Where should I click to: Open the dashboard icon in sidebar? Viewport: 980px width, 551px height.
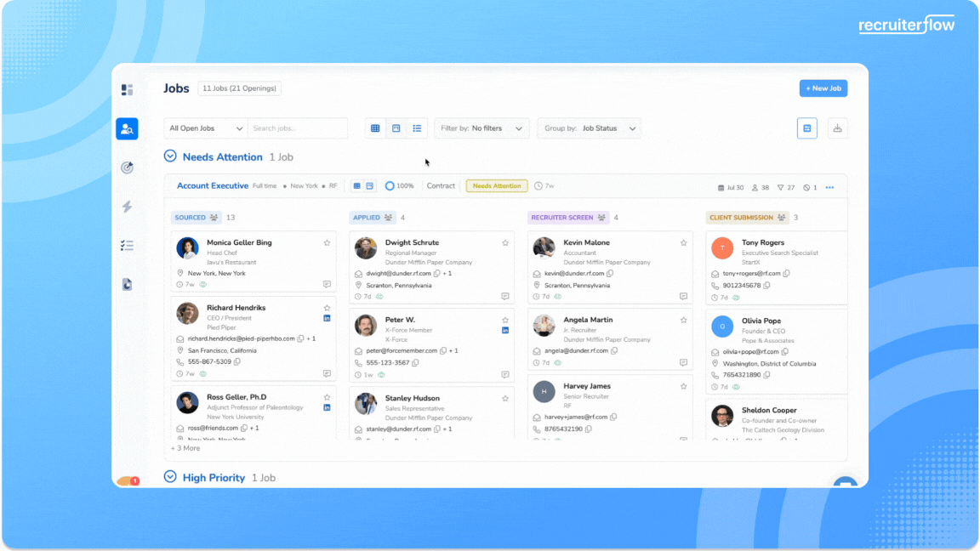tap(127, 89)
